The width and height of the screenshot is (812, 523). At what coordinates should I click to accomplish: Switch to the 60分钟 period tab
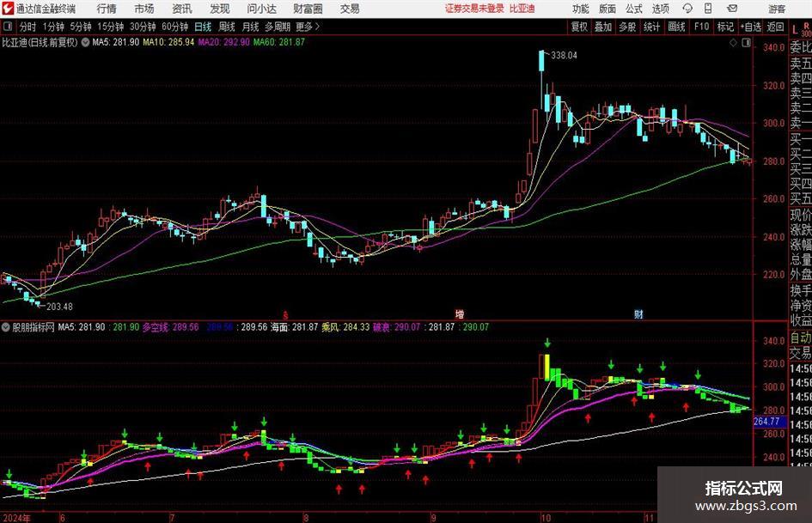175,27
